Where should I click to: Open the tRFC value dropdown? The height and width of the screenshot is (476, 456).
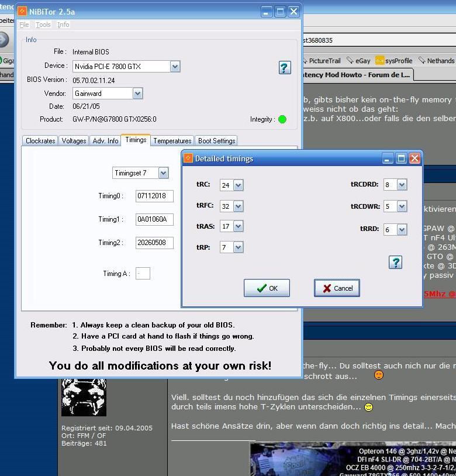pos(238,206)
